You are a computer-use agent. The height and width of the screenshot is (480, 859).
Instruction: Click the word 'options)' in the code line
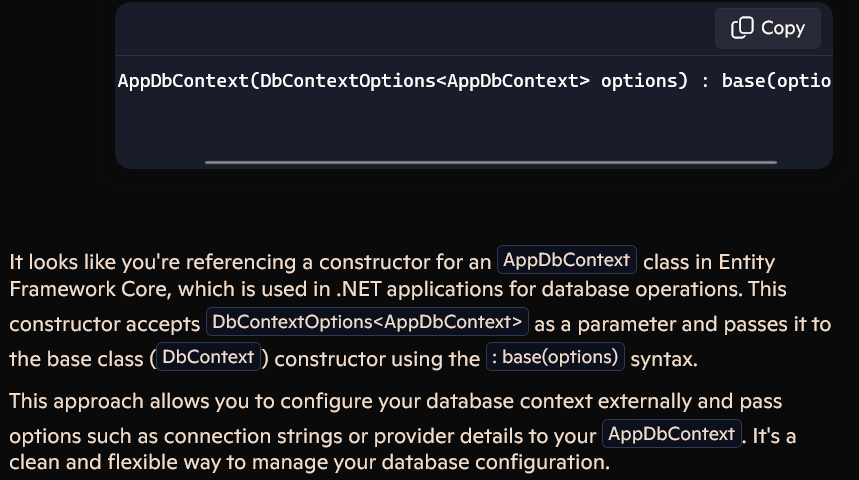click(644, 81)
